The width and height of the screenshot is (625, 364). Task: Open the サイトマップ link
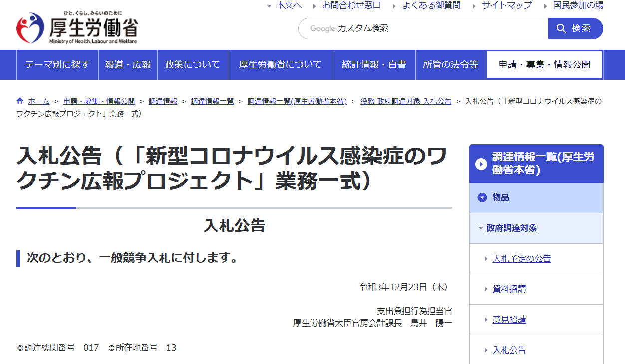tap(507, 5)
